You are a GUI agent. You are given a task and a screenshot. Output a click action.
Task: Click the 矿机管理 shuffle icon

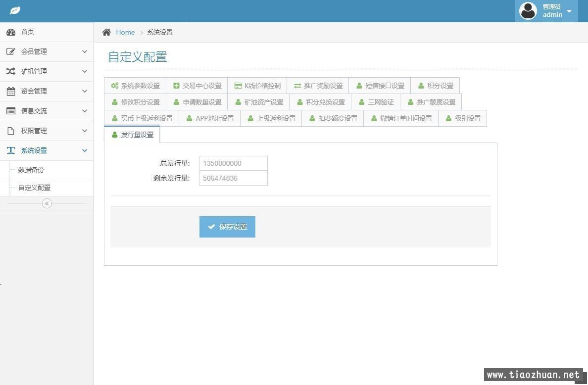pyautogui.click(x=11, y=71)
